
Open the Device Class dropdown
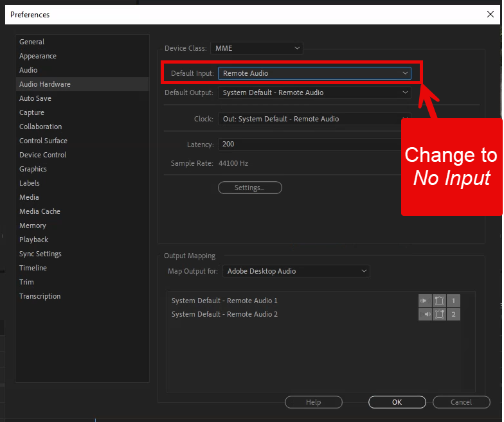pyautogui.click(x=256, y=48)
